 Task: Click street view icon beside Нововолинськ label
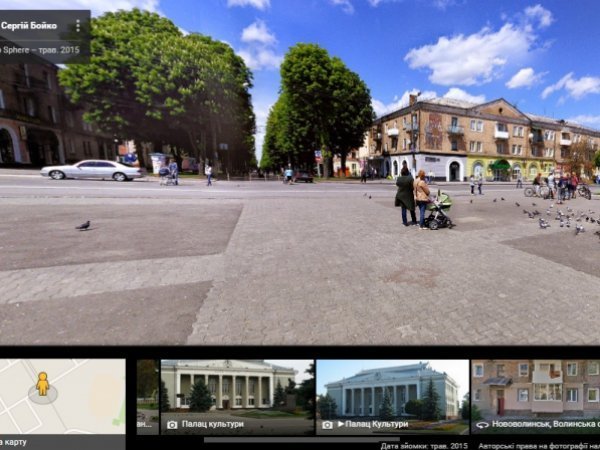tap(482, 424)
